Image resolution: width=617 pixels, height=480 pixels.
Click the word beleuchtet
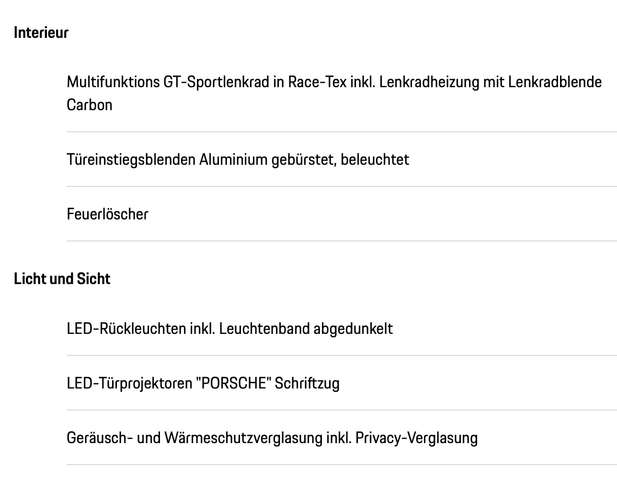coord(375,160)
